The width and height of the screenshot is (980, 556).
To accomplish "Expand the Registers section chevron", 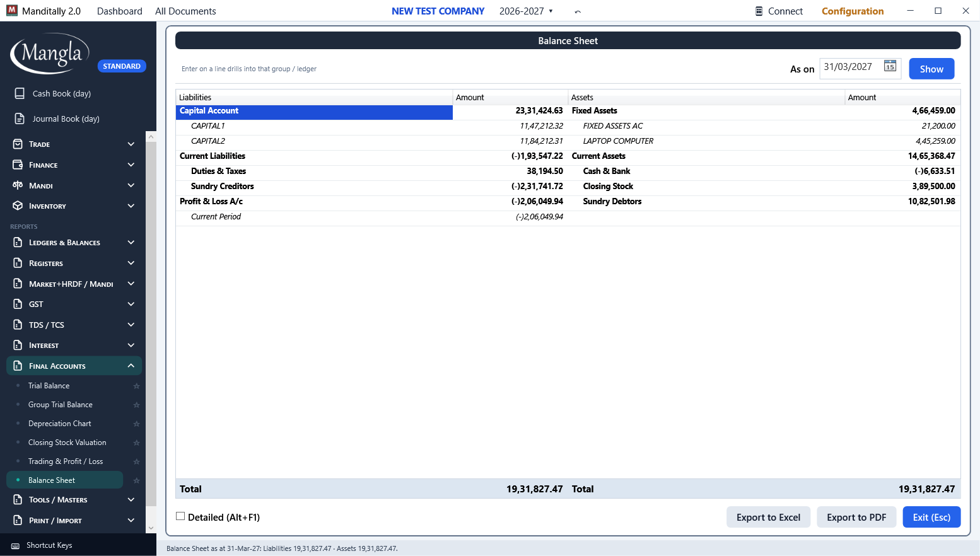I will [x=131, y=263].
